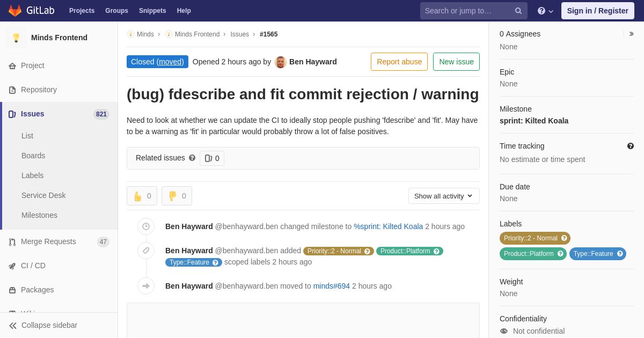Open the CI / CD sidebar item
Screen dimensions: 644x338
pos(33,266)
